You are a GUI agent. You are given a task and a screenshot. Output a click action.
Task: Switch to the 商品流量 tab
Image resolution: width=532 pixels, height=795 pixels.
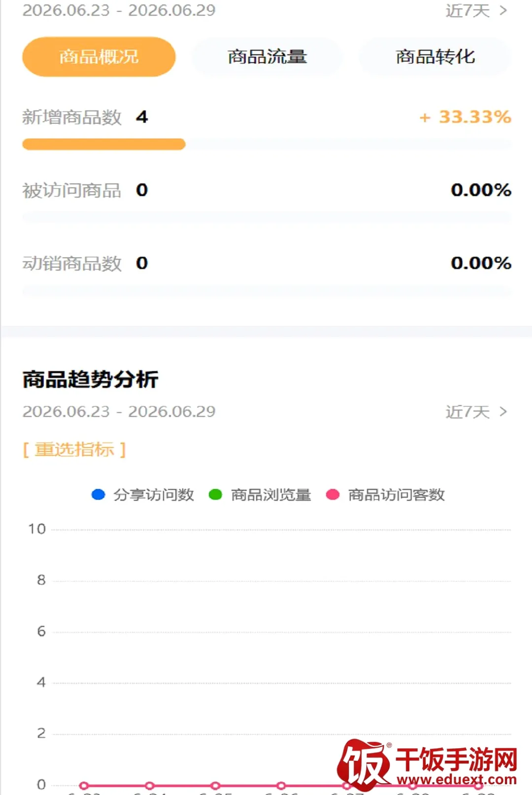[x=267, y=57]
